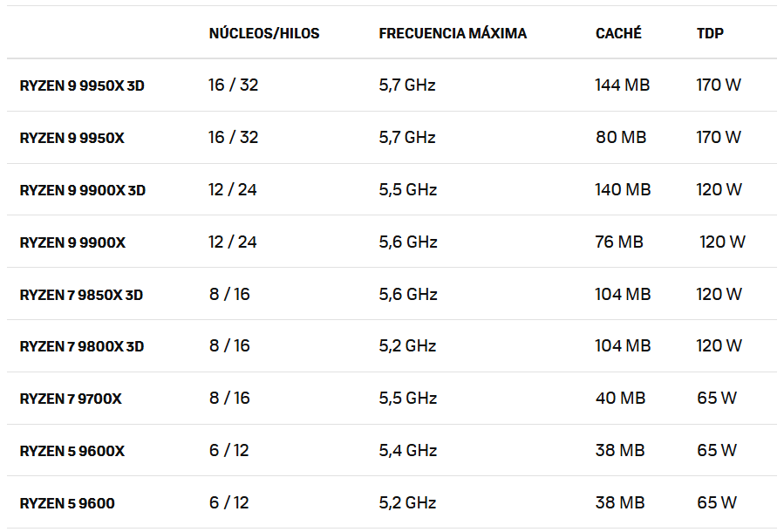Click the RYZEN 5 9600X model name
This screenshot has width=784, height=532.
tap(72, 451)
